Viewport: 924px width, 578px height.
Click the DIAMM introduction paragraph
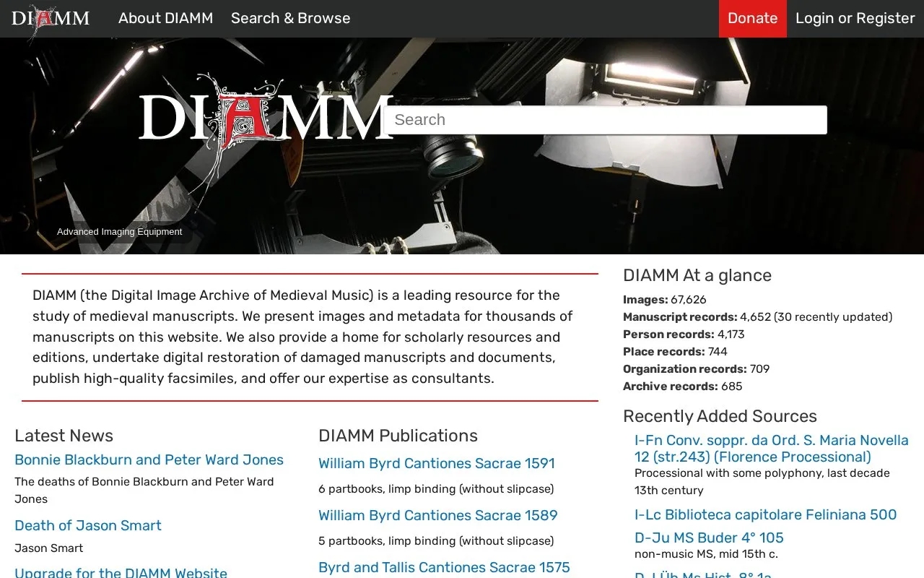(x=303, y=337)
